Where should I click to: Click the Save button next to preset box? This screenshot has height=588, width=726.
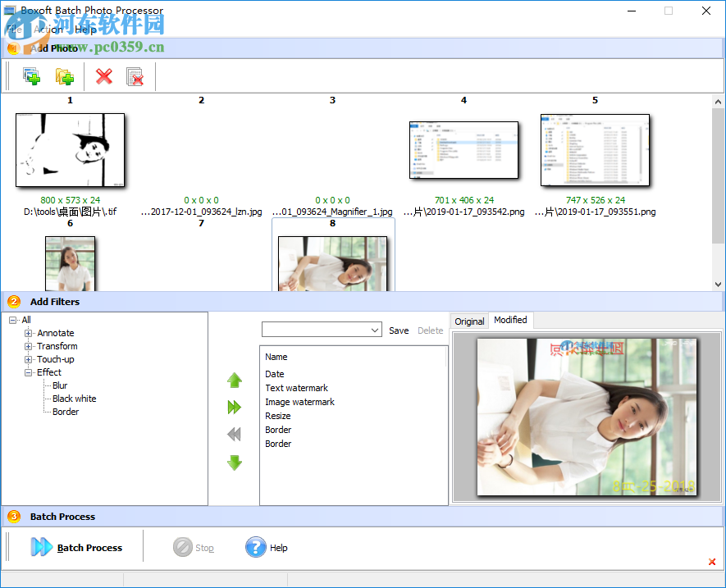click(399, 330)
